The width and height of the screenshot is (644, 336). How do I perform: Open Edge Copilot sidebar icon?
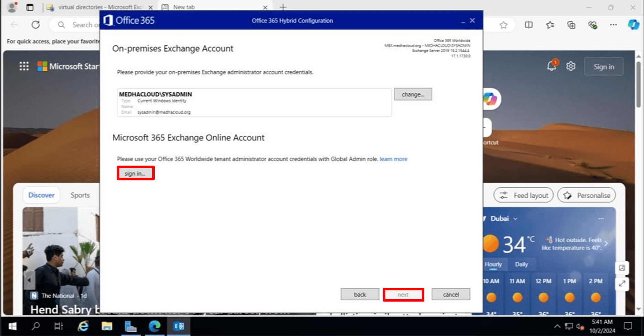(x=633, y=25)
